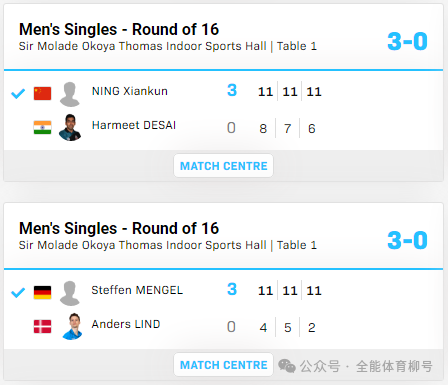Click NING Xiankun's placeholder avatar
448x385 pixels.
tap(70, 94)
